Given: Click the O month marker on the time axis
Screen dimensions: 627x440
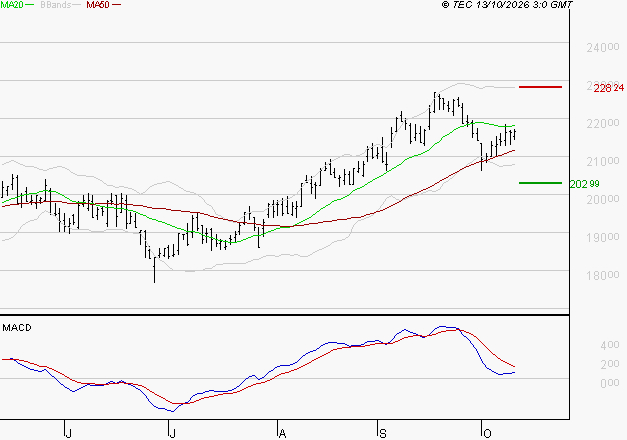Looking at the screenshot, I should click(487, 434).
